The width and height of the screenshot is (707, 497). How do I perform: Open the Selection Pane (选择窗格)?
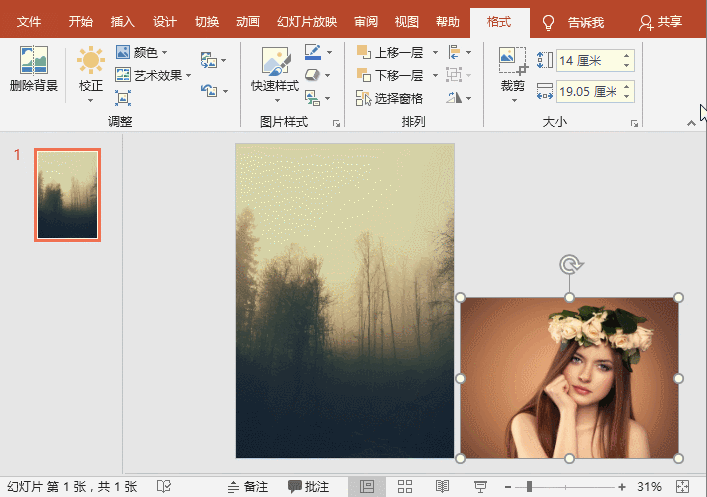390,98
